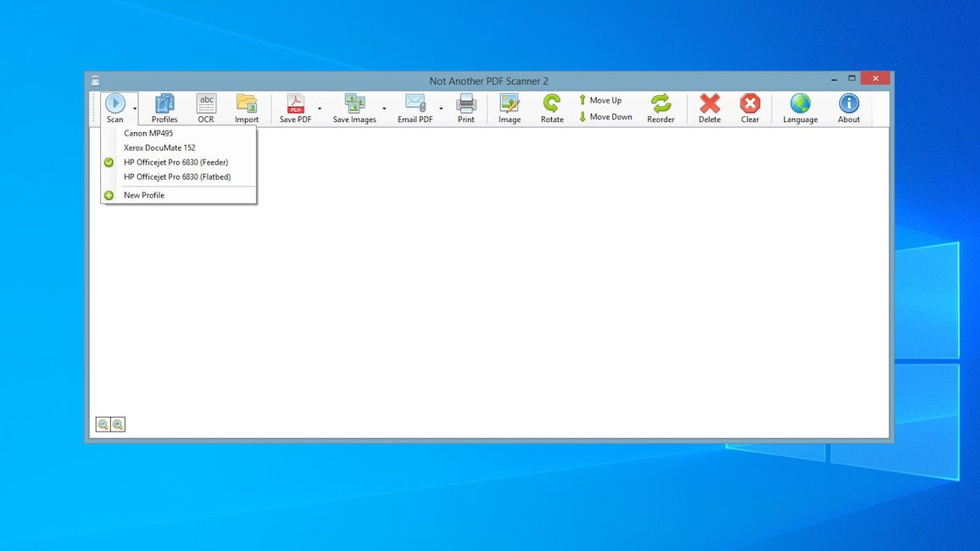Click Move Up to reorder pages

click(x=602, y=100)
